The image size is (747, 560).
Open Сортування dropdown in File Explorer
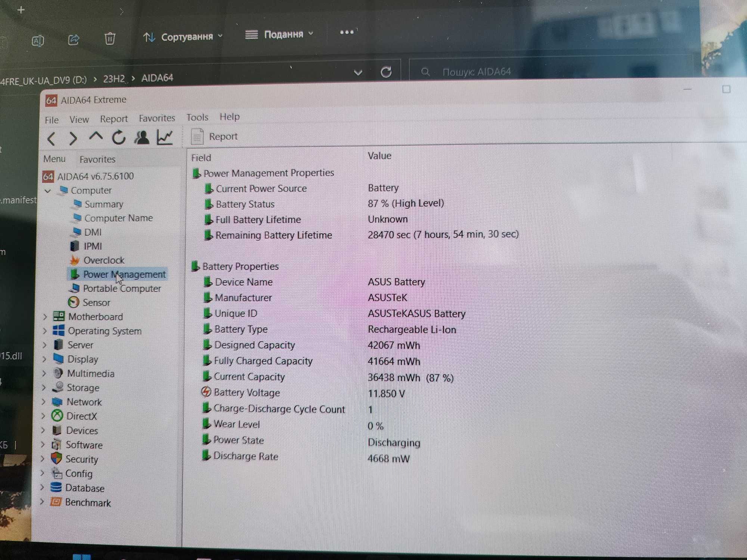(x=183, y=37)
